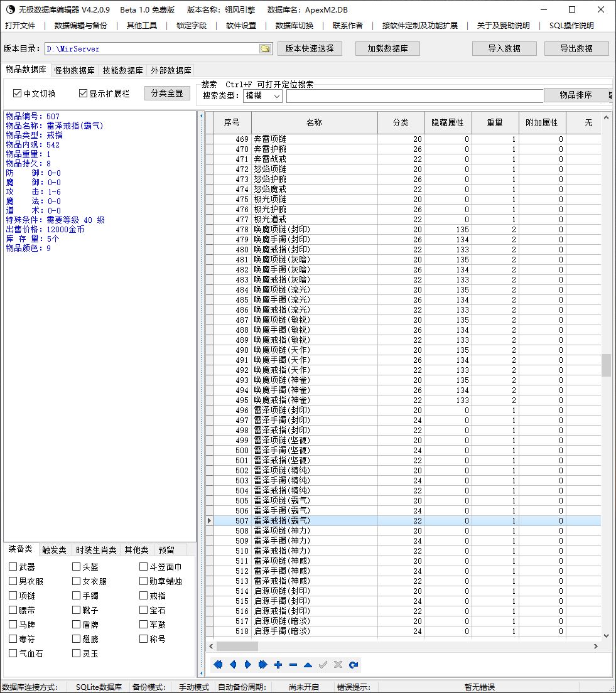Image resolution: width=616 pixels, height=693 pixels.
Task: Check the 翅膀 category checkbox
Action: (76, 639)
